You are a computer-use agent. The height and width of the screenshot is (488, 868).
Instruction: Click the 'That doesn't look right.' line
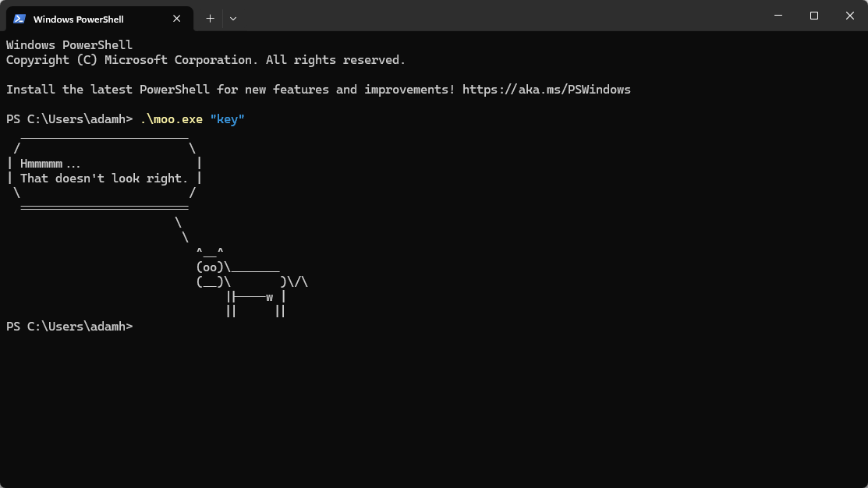(104, 179)
